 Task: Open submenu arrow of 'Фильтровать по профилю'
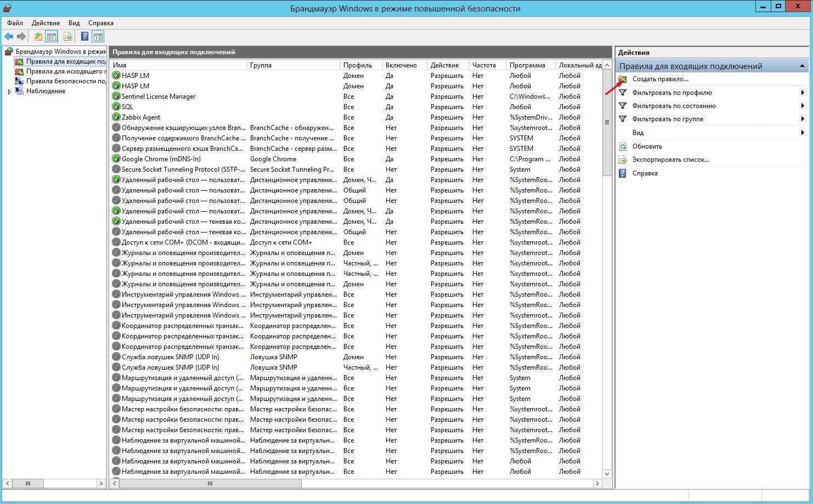click(803, 93)
